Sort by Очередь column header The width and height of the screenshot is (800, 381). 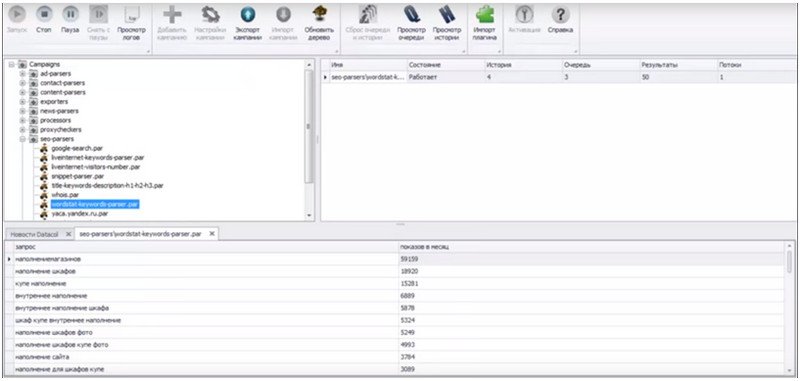click(600, 65)
